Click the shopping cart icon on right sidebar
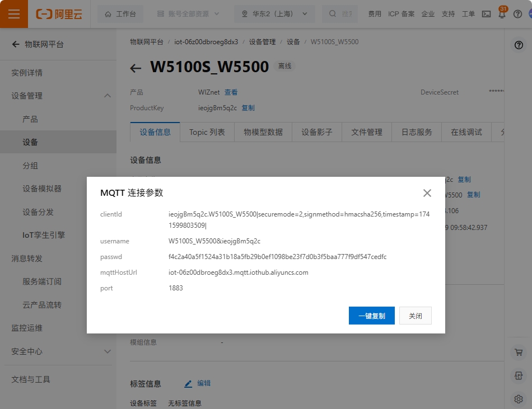 pyautogui.click(x=519, y=352)
